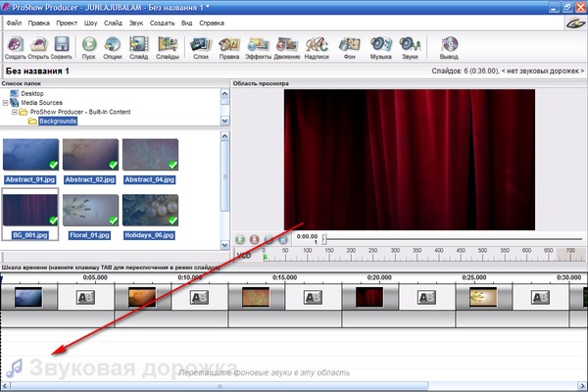Screen dimensions: 588x392
Task: Click the show title 'Без названия 1'
Action: [37, 71]
